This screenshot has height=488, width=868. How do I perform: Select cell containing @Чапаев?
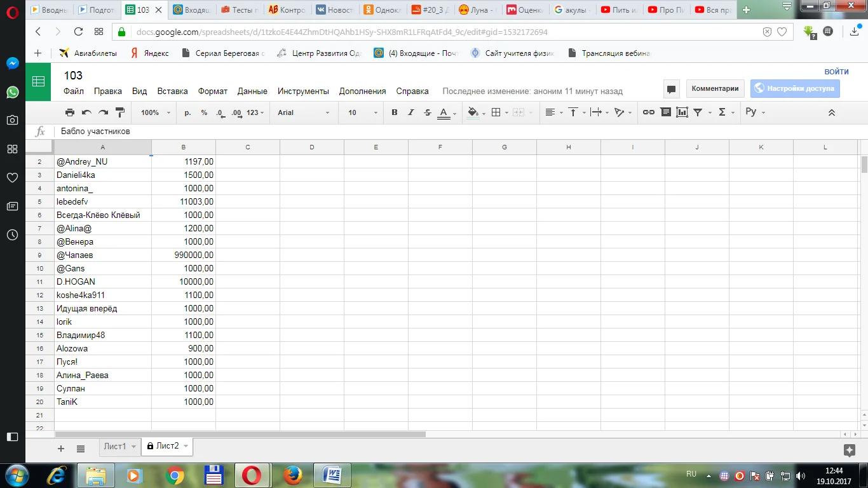[103, 255]
